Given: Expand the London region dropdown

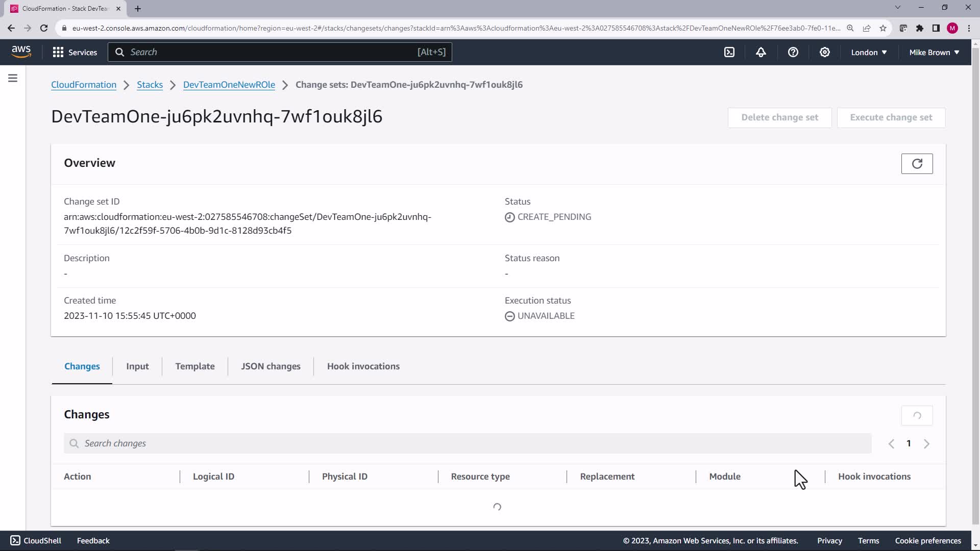Looking at the screenshot, I should (x=869, y=52).
